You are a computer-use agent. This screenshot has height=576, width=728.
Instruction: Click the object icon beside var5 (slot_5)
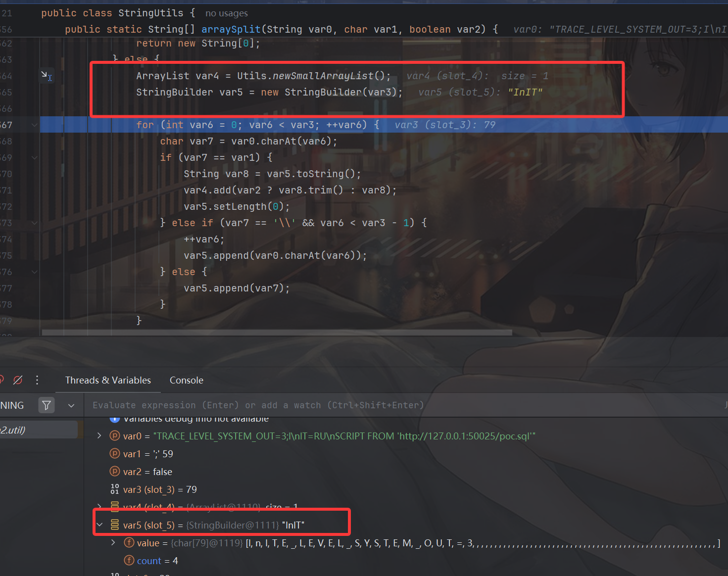115,525
